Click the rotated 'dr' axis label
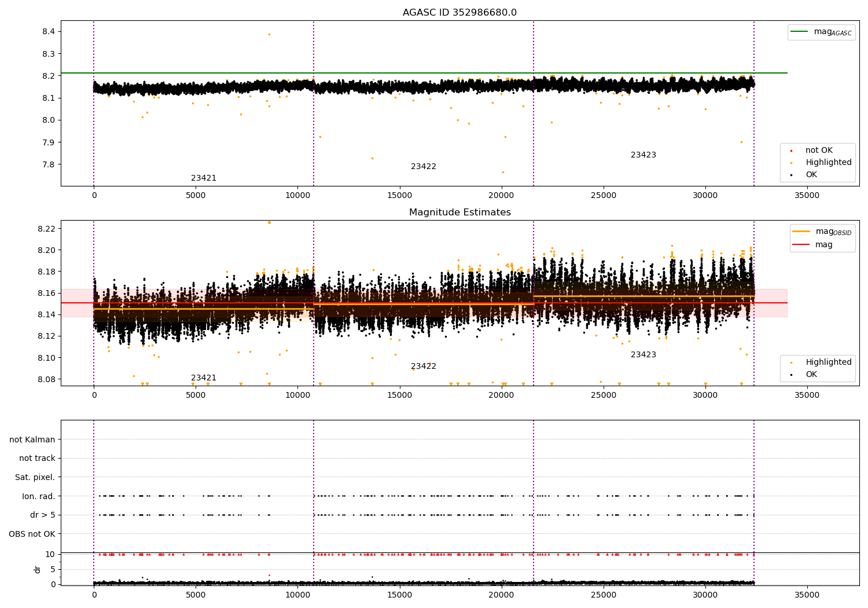This screenshot has height=608, width=868. pyautogui.click(x=38, y=569)
